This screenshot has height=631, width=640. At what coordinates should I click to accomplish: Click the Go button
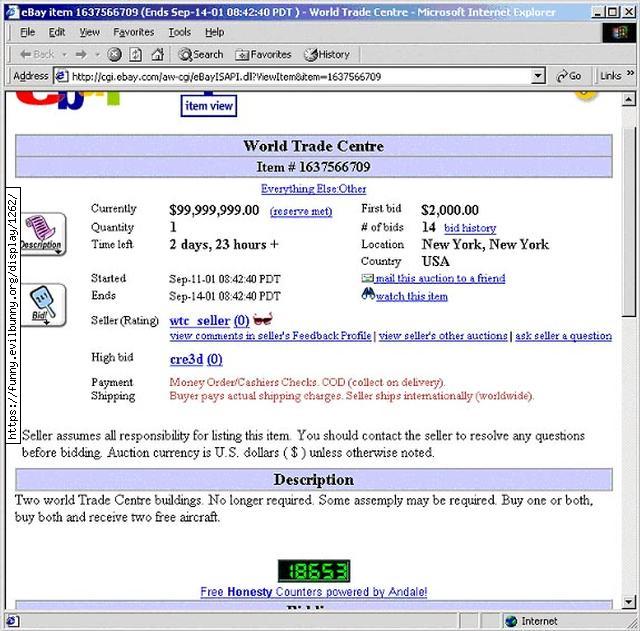pyautogui.click(x=569, y=76)
